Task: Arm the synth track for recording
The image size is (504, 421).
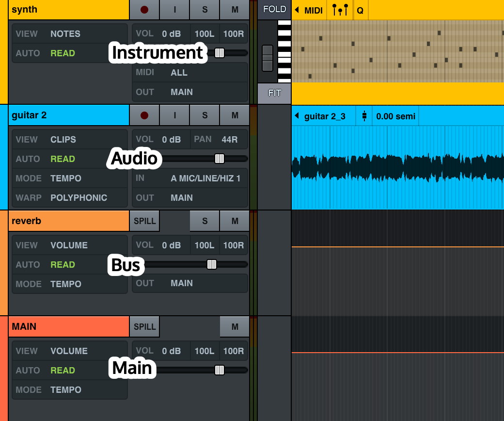Action: pyautogui.click(x=144, y=9)
